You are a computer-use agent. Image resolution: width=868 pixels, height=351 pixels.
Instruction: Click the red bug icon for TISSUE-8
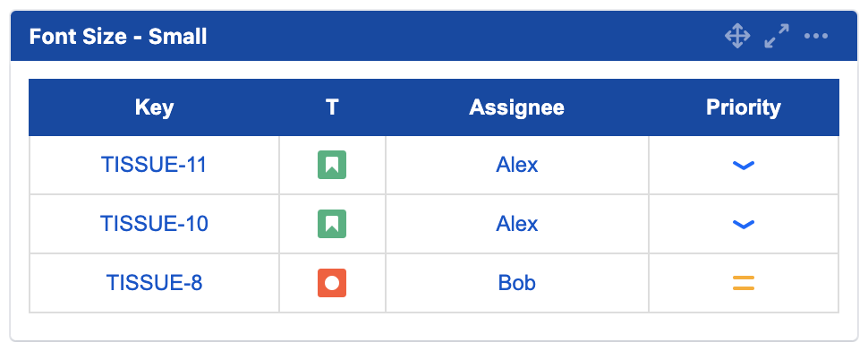(332, 284)
